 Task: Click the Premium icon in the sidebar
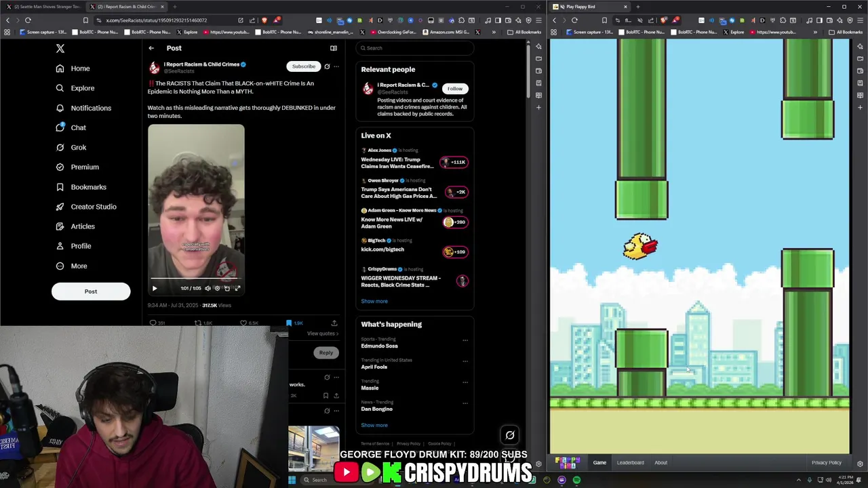click(60, 167)
